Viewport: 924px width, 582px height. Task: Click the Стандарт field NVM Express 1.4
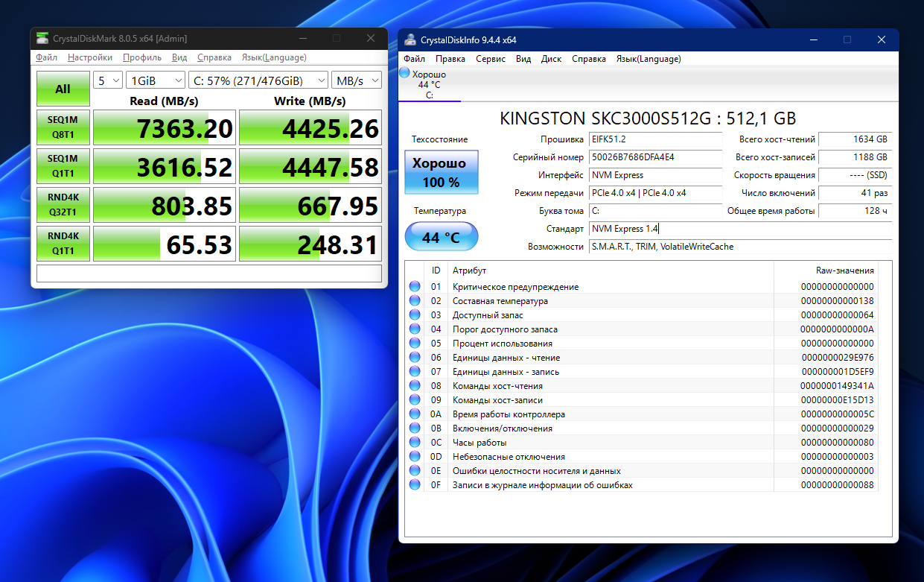tap(740, 229)
